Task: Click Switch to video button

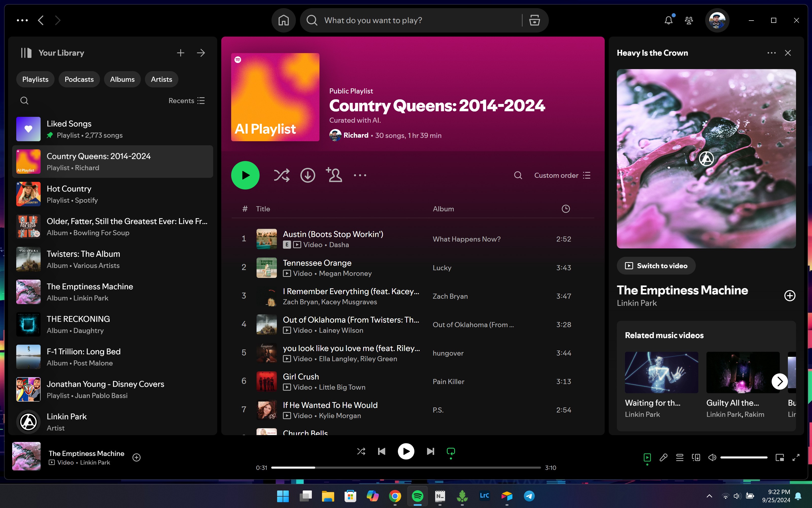Action: [x=656, y=266]
